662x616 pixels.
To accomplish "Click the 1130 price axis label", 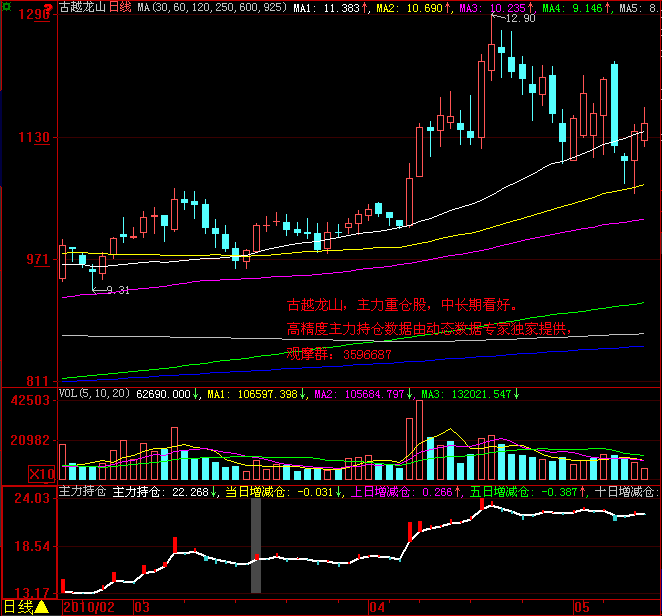I will 34,137.
